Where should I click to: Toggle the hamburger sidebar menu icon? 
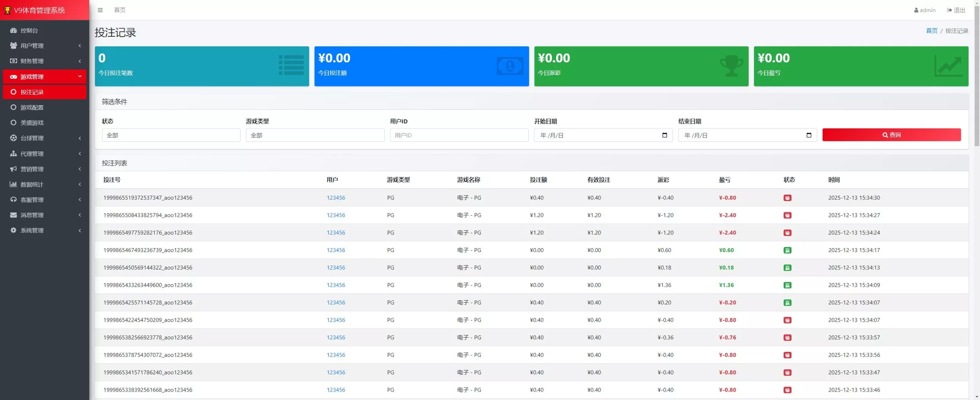tap(100, 10)
